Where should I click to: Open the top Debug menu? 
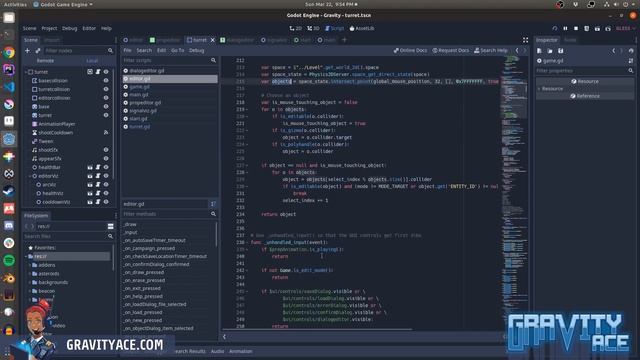pos(69,29)
